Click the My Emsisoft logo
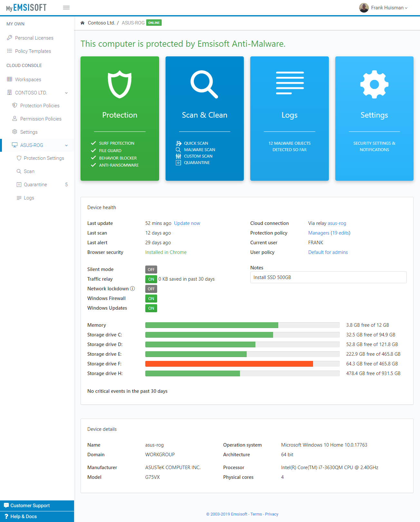This screenshot has width=420, height=522. pos(26,8)
